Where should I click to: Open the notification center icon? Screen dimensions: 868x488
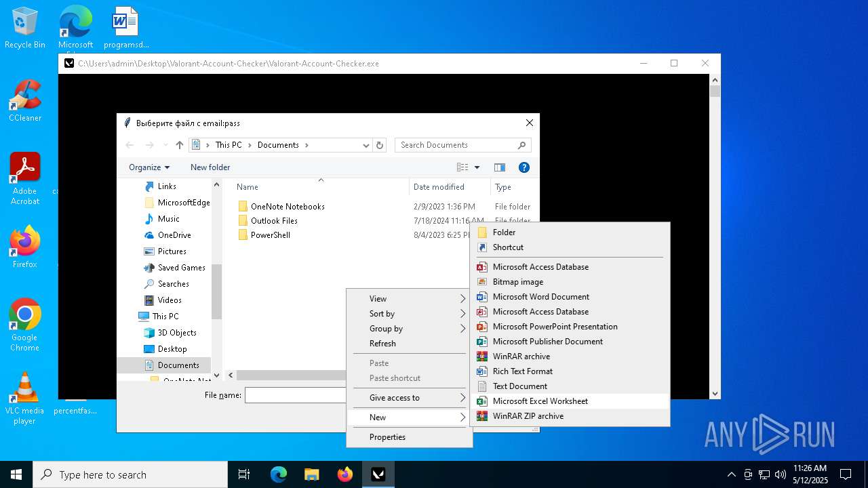pyautogui.click(x=846, y=474)
